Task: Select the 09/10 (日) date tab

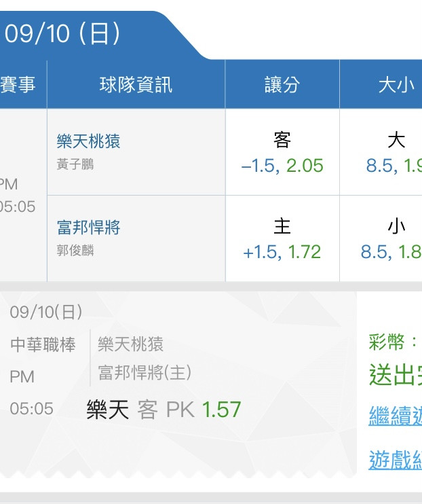Action: click(64, 34)
